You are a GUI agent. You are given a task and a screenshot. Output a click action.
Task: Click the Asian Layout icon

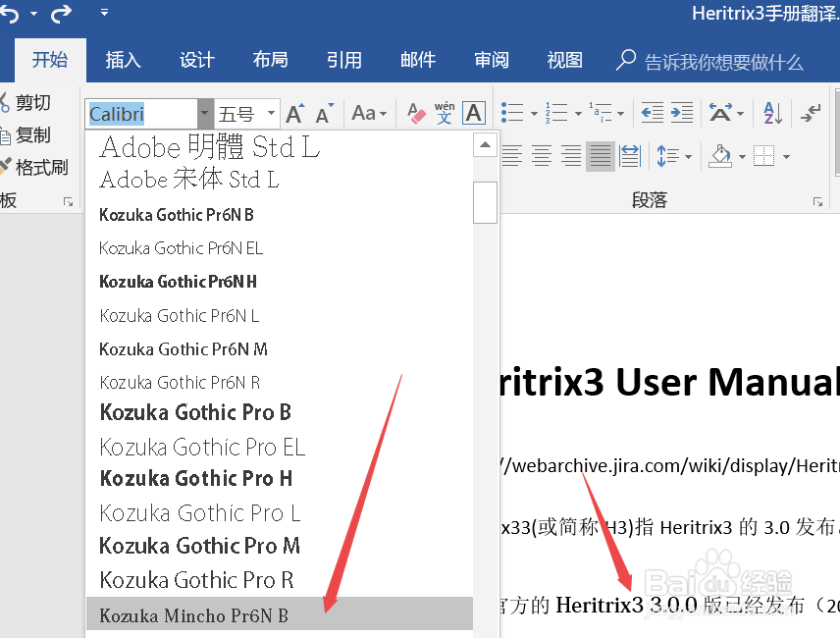tap(720, 113)
